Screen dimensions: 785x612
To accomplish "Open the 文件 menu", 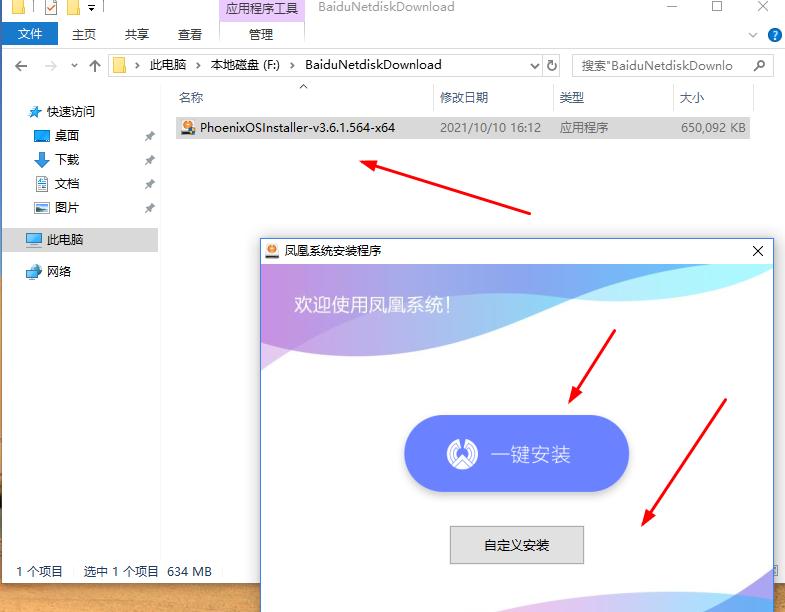I will pos(30,34).
